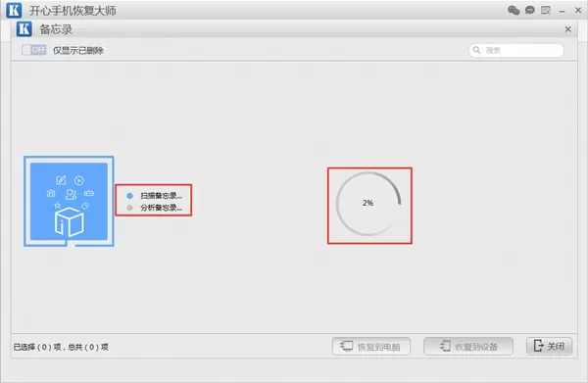Minimize the main application window
Image resolution: width=588 pixels, height=383 pixels.
(x=562, y=11)
